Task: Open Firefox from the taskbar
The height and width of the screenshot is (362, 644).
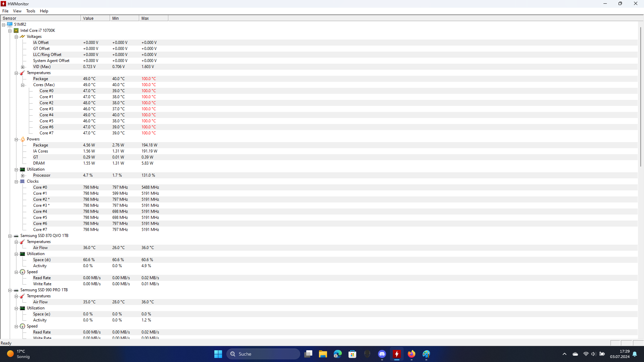Action: [x=411, y=354]
